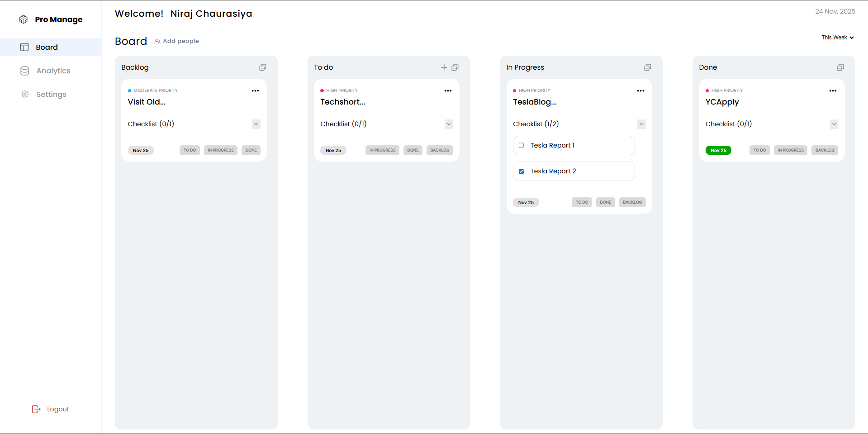Click the green Nov 25 date chip
This screenshot has height=434, width=868.
[718, 150]
